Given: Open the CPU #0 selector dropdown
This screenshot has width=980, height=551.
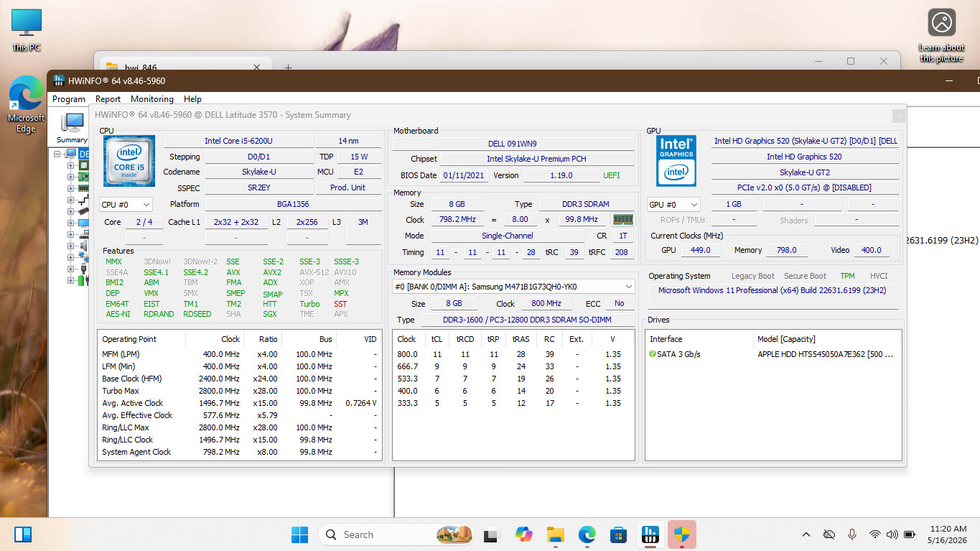Looking at the screenshot, I should coord(126,205).
